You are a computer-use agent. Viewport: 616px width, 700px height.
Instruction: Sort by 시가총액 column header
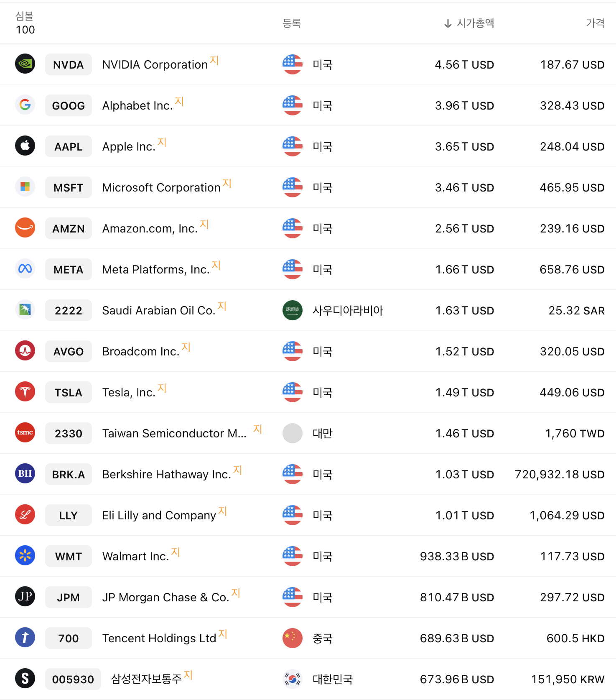(x=475, y=23)
